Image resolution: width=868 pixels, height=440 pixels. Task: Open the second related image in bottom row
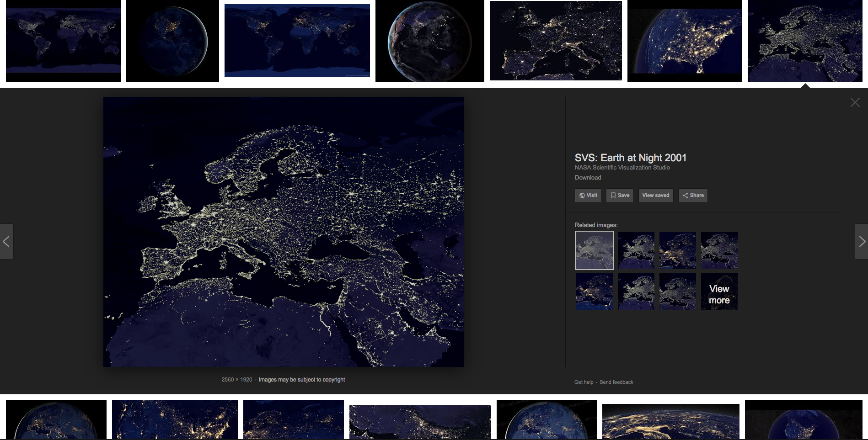636,292
